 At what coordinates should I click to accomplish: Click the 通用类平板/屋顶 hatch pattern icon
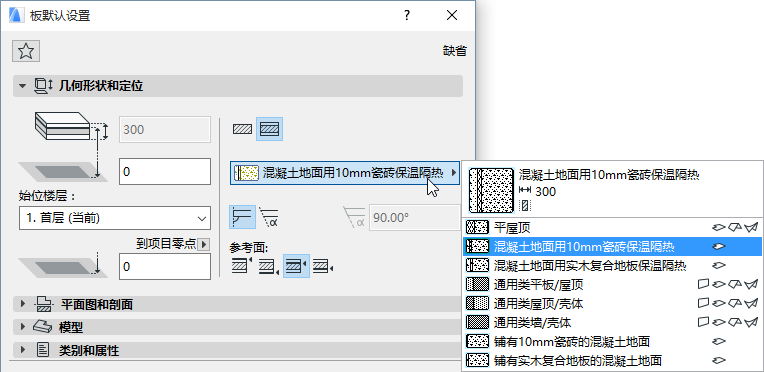point(478,284)
